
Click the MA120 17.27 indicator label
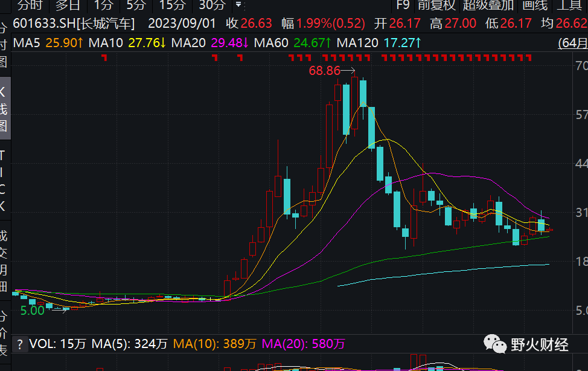[379, 43]
